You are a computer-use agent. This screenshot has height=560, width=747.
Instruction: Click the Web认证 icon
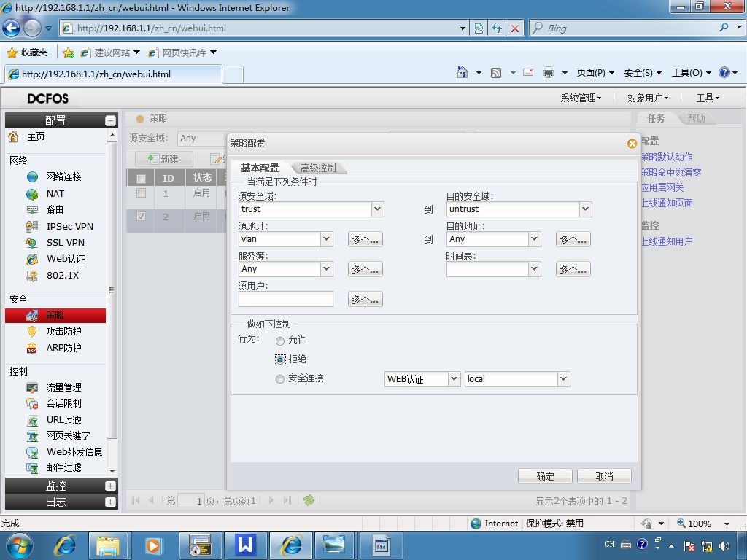(x=32, y=259)
